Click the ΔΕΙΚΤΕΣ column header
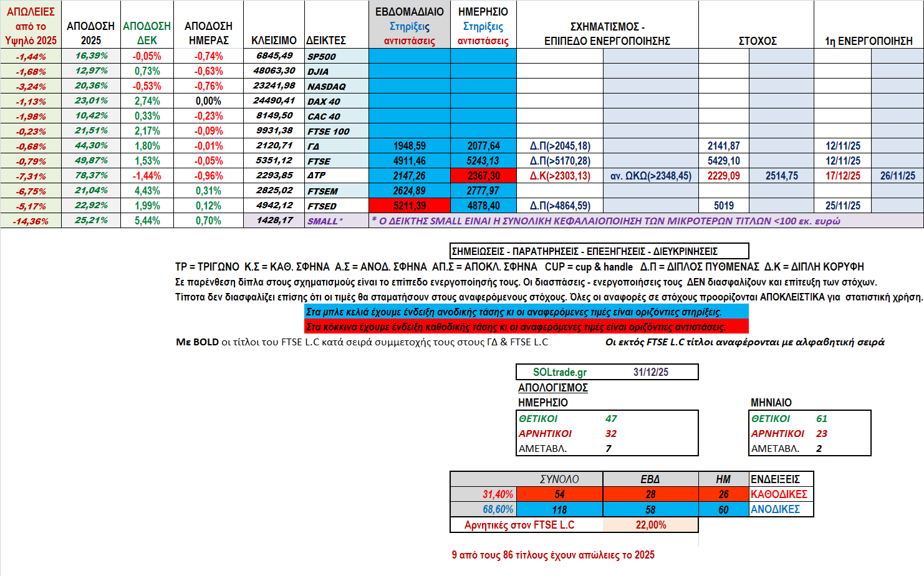Screen dimensions: 924x576 pyautogui.click(x=326, y=41)
